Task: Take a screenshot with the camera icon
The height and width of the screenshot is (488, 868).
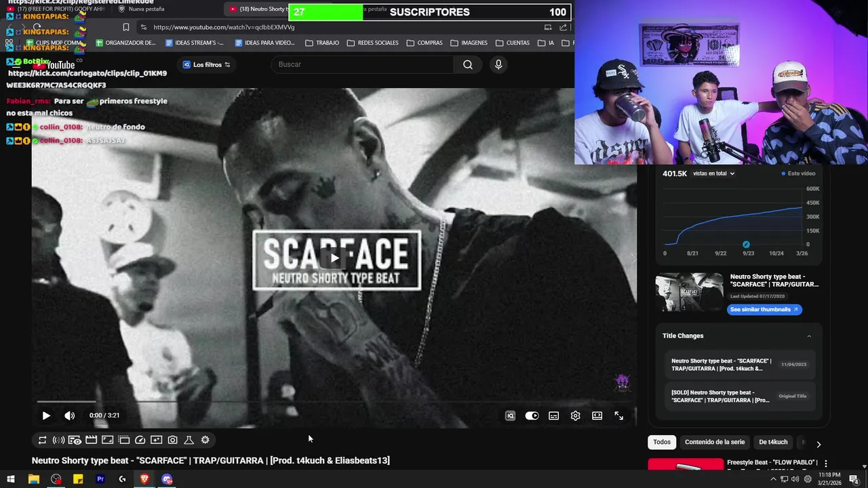Action: [172, 440]
